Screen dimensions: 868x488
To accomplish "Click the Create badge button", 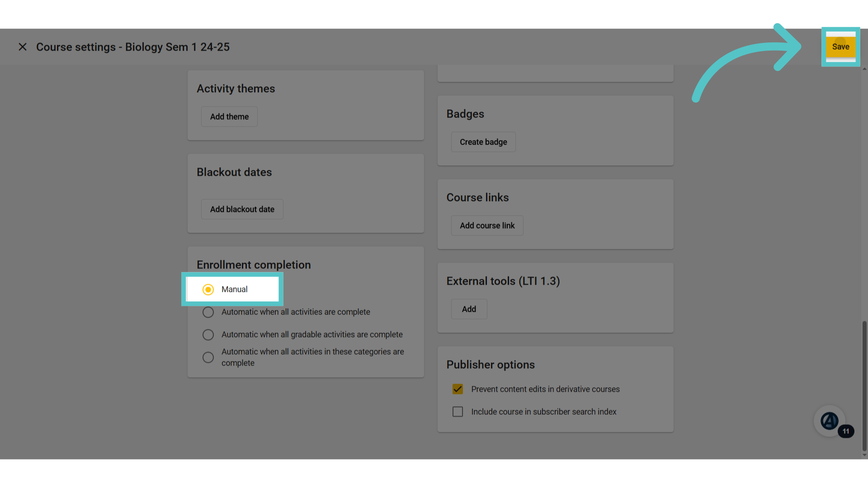I will click(x=483, y=142).
